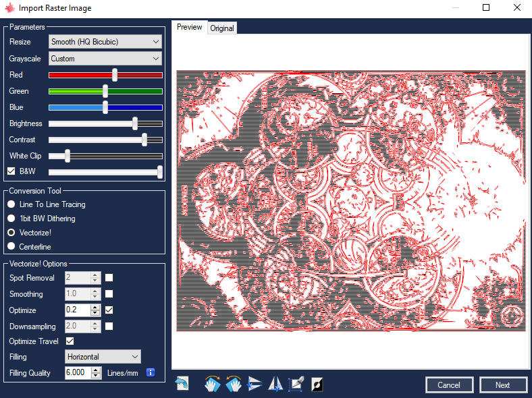Viewport: 532px width, 398px height.
Task: Decrease Filling Quality with down arrow
Action: (96, 376)
